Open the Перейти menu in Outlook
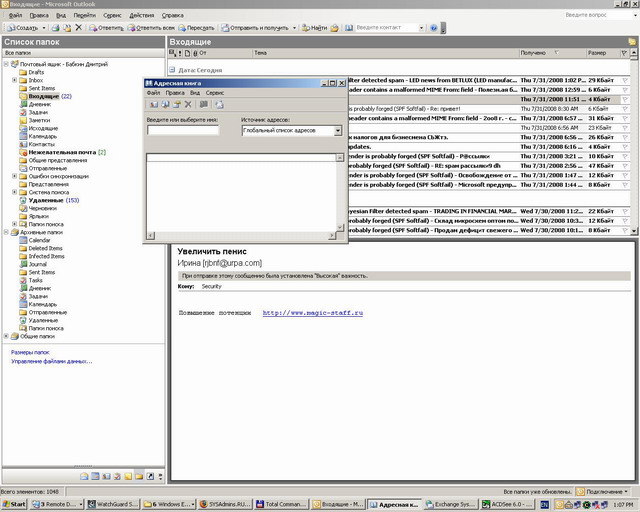The height and width of the screenshot is (512, 640). [x=84, y=15]
